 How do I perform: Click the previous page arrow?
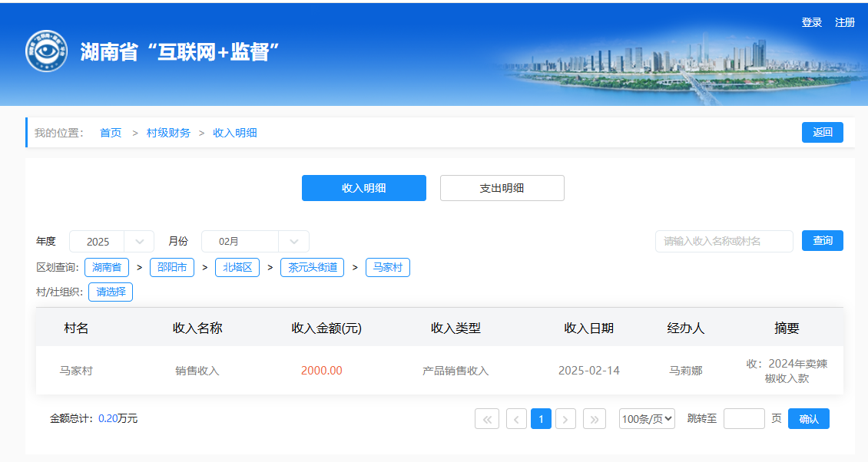(x=516, y=419)
